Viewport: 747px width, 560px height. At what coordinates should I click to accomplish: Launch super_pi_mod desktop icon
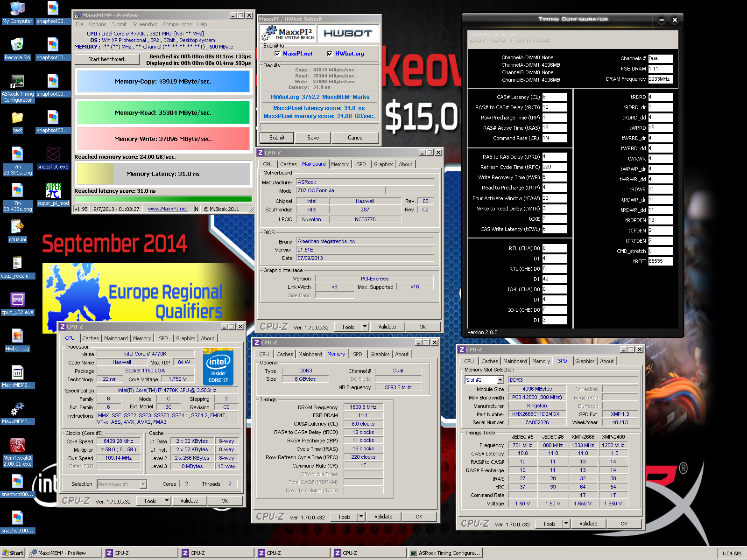[53, 195]
